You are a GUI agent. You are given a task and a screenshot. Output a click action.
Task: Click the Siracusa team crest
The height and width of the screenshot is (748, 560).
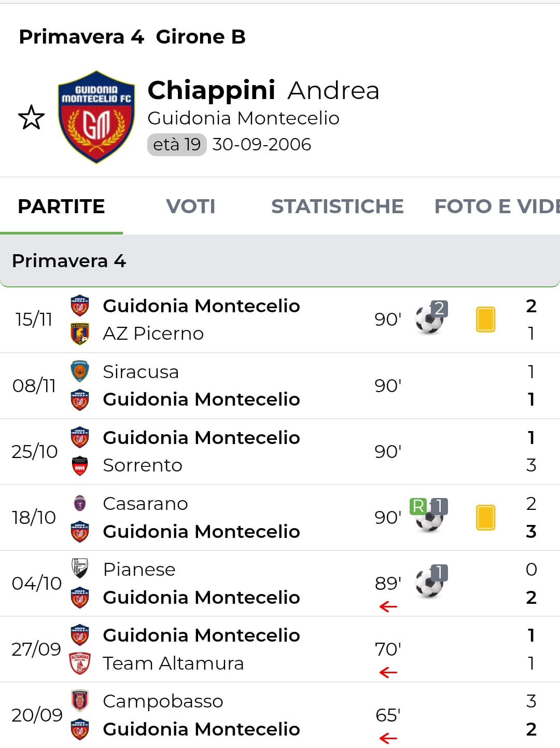(80, 371)
